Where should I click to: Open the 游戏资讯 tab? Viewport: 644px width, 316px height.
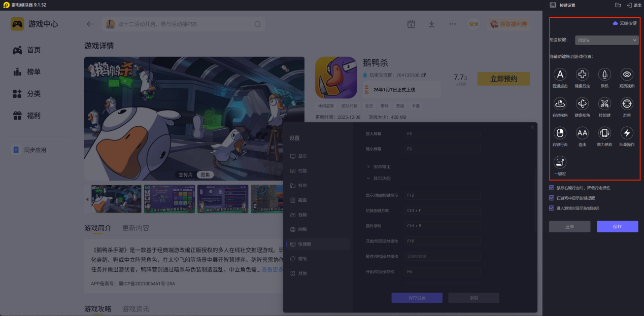(135, 309)
